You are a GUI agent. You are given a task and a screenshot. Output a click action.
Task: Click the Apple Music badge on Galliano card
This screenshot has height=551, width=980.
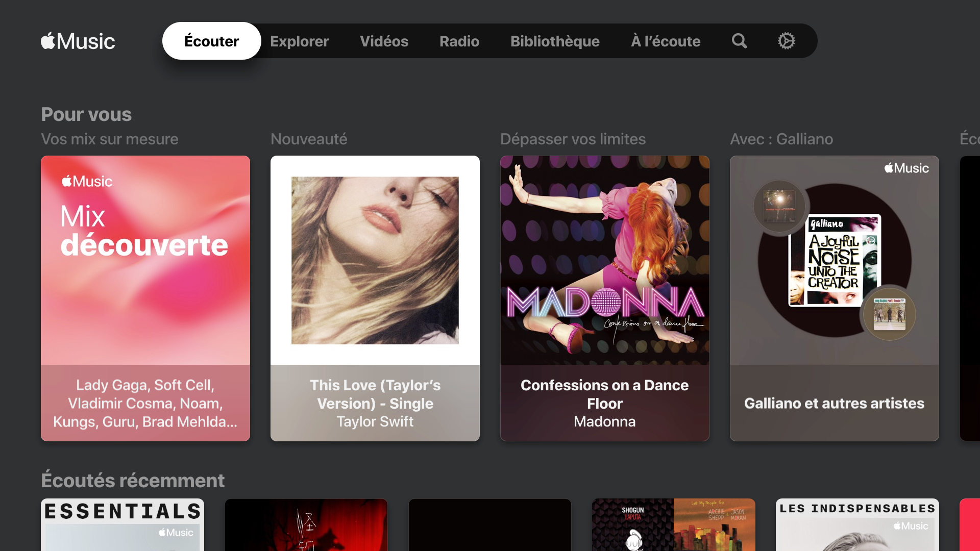point(906,168)
